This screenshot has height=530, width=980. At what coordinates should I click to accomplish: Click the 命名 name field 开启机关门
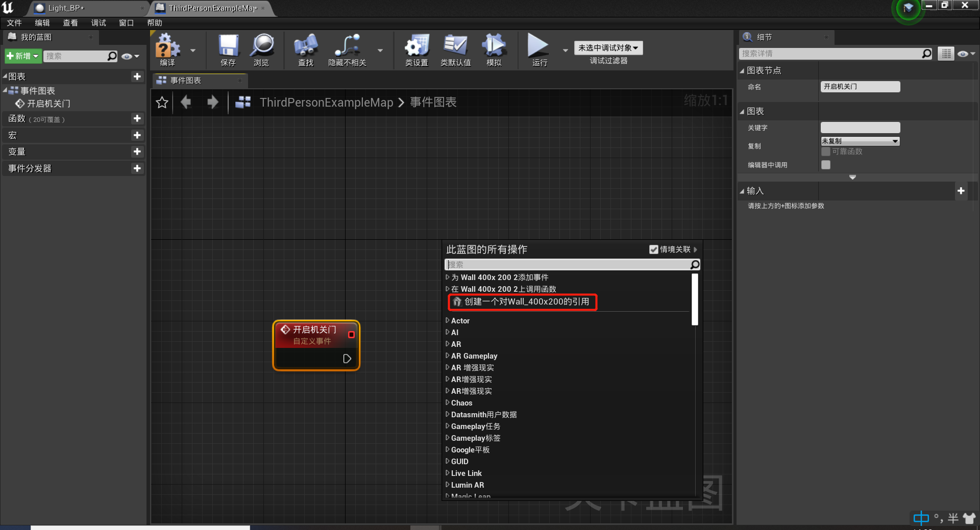coord(860,87)
